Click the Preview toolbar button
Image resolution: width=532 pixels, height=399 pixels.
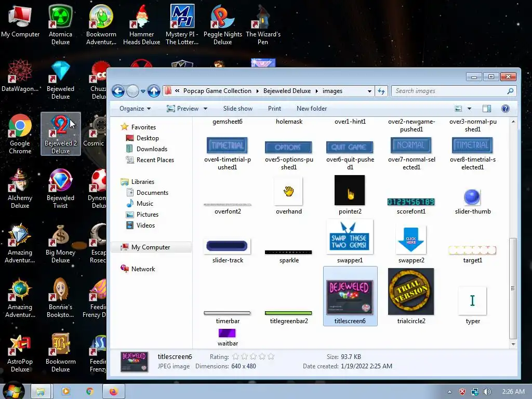pos(183,109)
